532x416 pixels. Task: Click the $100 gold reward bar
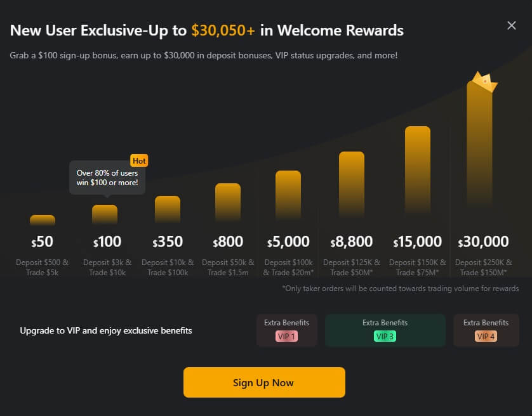pos(105,212)
